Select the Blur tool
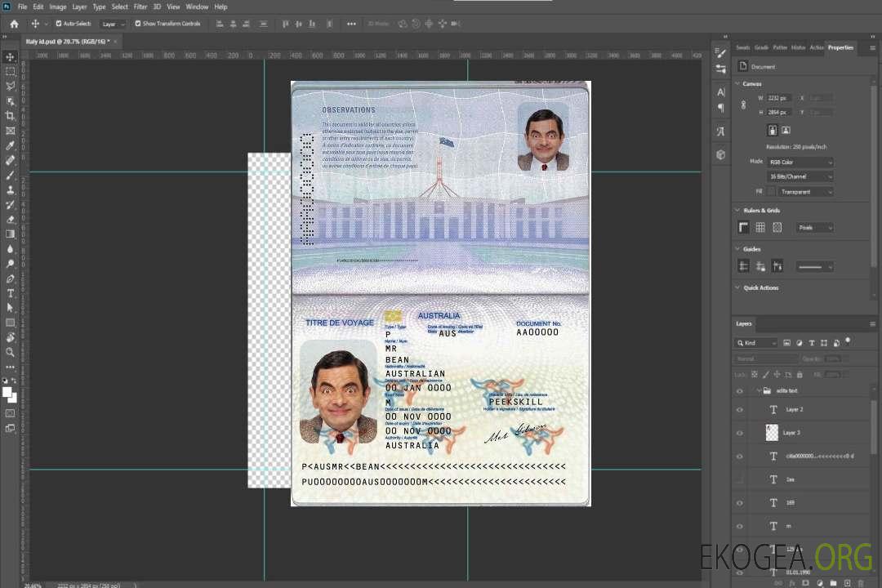The height and width of the screenshot is (588, 882). click(10, 249)
